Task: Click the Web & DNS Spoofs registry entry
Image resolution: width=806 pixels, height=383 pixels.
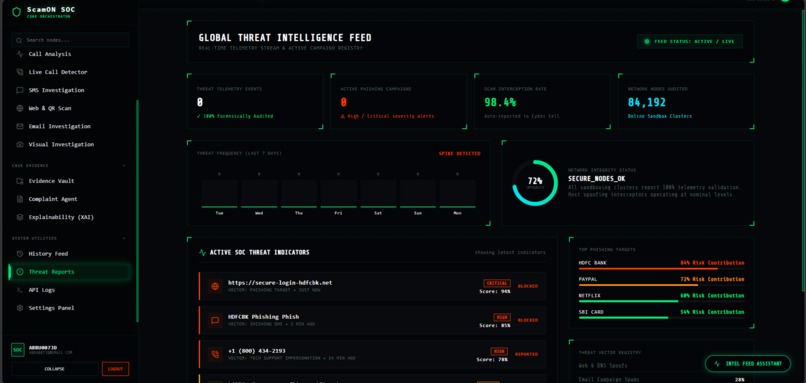Action: pyautogui.click(x=603, y=366)
